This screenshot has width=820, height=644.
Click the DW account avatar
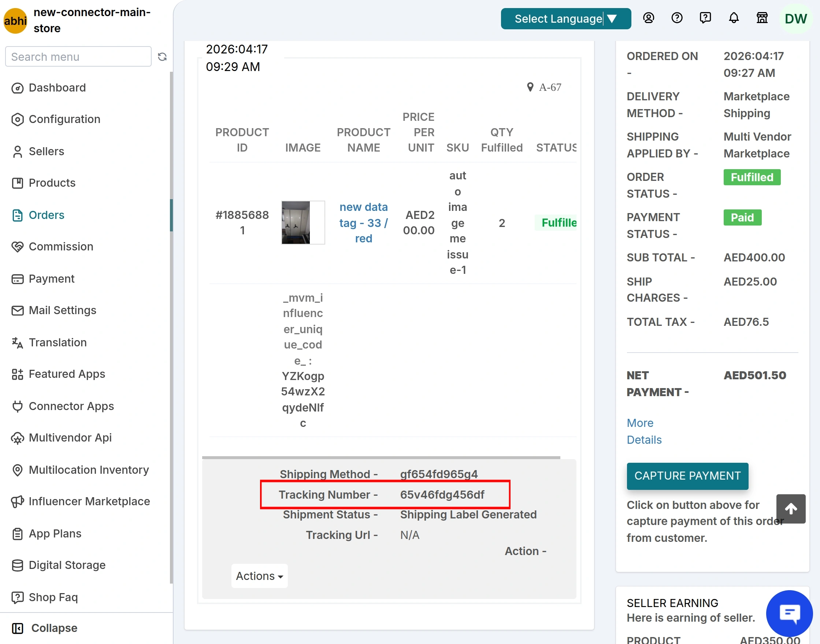(795, 18)
